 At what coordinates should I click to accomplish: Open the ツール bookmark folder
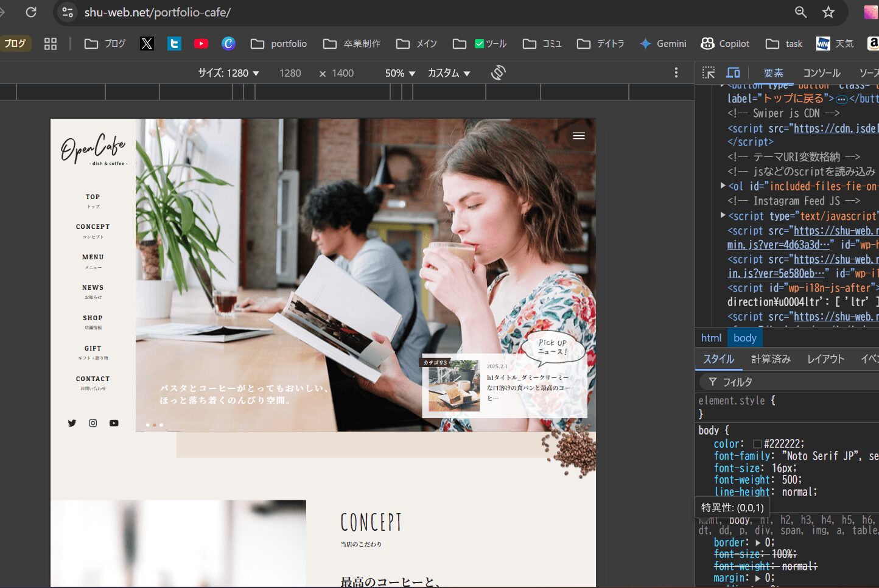[480, 43]
